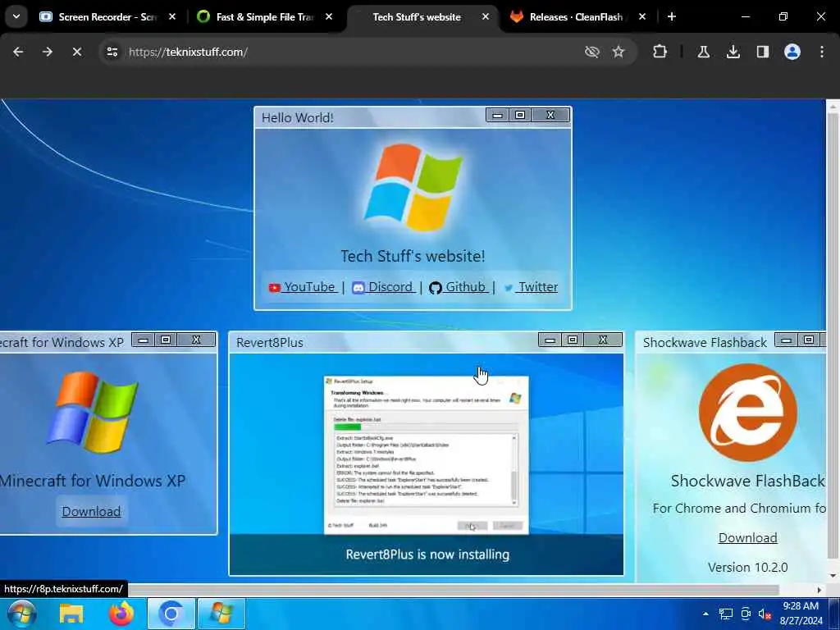
Task: Go back to previous page
Action: tap(18, 52)
